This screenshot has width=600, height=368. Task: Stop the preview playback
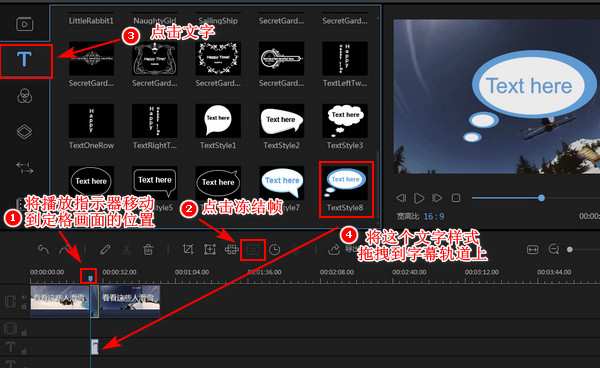pos(456,198)
